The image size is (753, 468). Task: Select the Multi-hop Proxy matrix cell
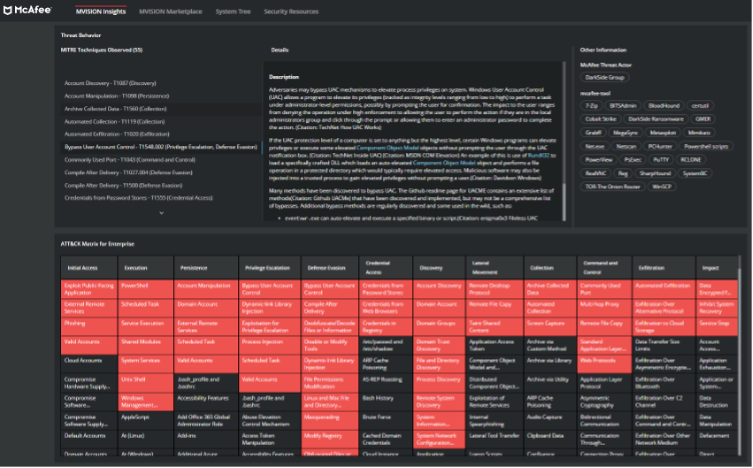click(x=605, y=308)
